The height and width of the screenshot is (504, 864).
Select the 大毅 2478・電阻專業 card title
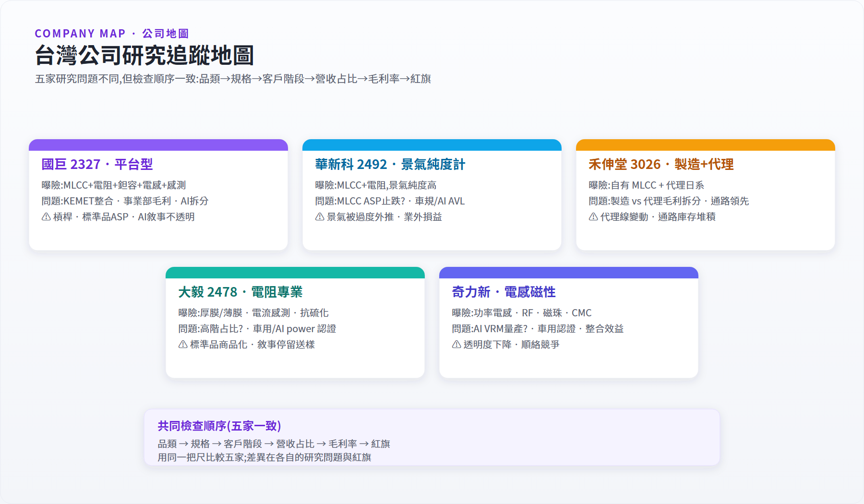point(240,292)
